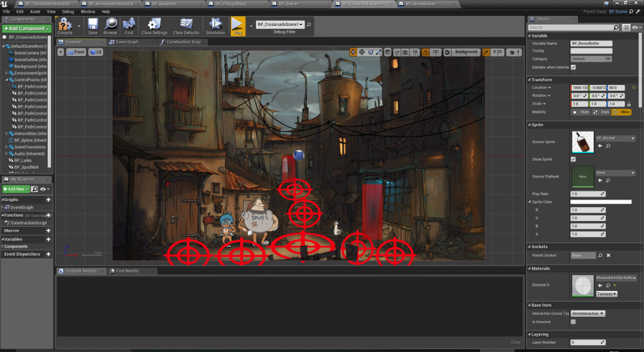This screenshot has width=644, height=352.
Task: Open the Details view options eye menu
Action: (636, 28)
